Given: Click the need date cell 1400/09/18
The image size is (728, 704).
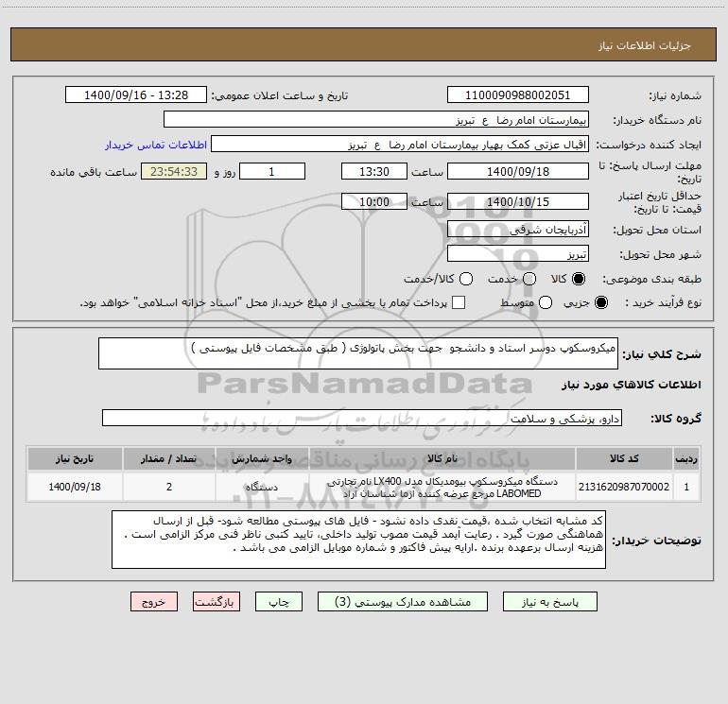Looking at the screenshot, I should [75, 487].
